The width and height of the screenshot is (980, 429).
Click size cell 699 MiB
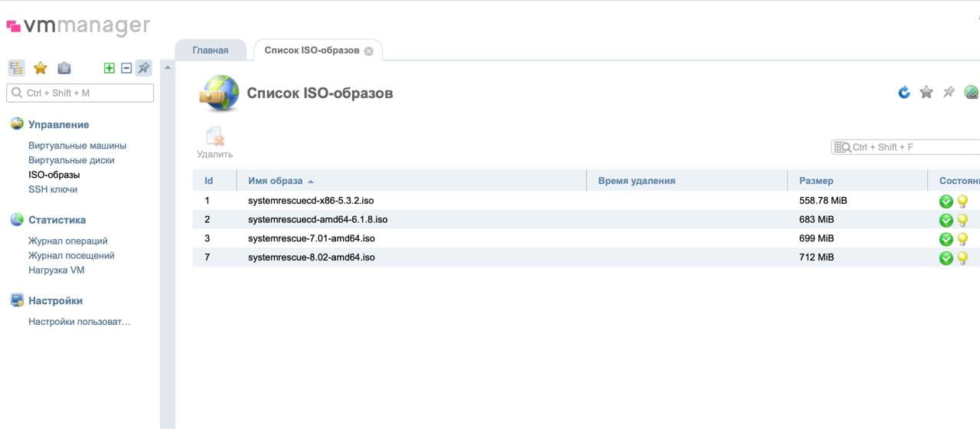[x=816, y=238]
